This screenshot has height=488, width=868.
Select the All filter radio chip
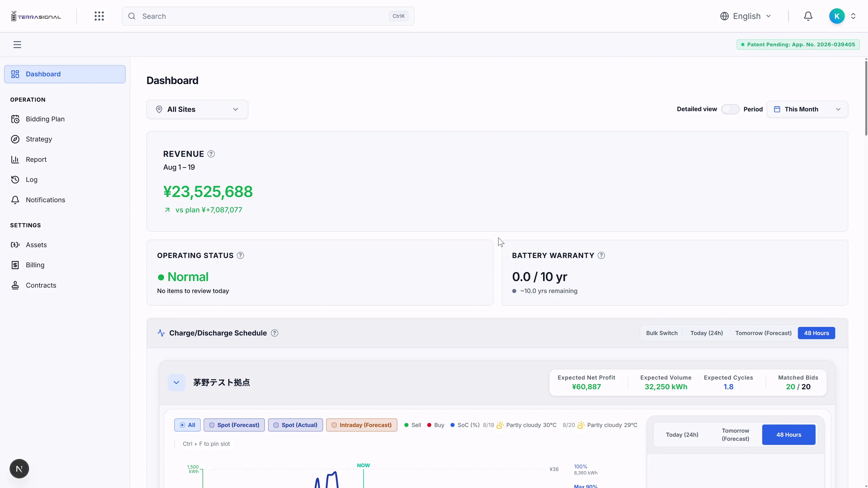(187, 425)
